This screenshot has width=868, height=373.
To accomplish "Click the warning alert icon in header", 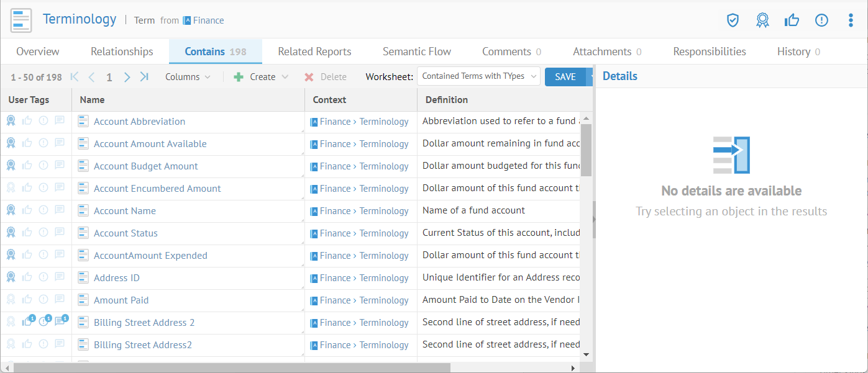I will (x=821, y=20).
